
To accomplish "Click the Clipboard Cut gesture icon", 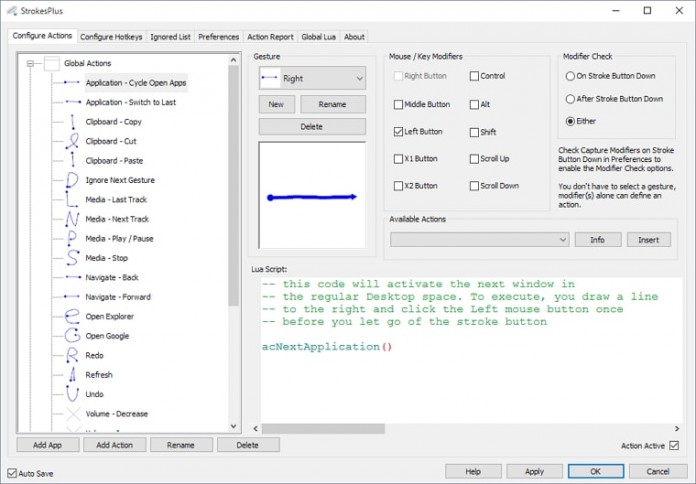I will tap(72, 141).
